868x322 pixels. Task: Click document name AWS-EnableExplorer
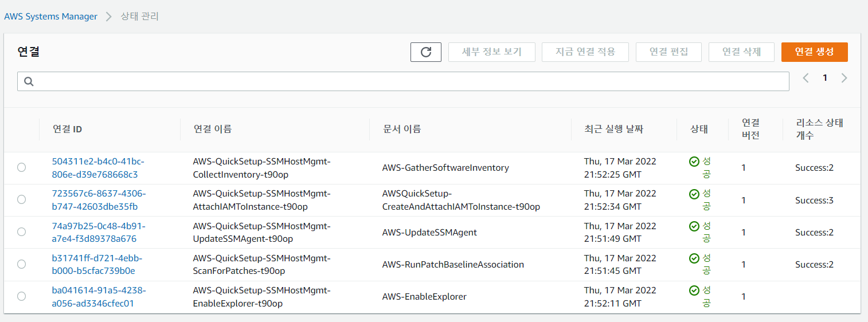click(x=424, y=297)
